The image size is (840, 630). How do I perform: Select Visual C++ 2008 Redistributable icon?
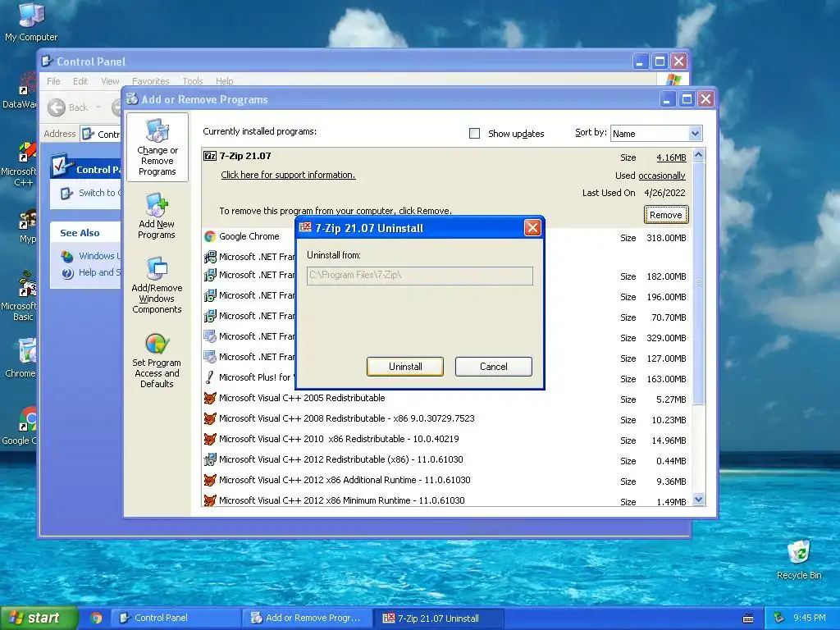[x=210, y=418]
